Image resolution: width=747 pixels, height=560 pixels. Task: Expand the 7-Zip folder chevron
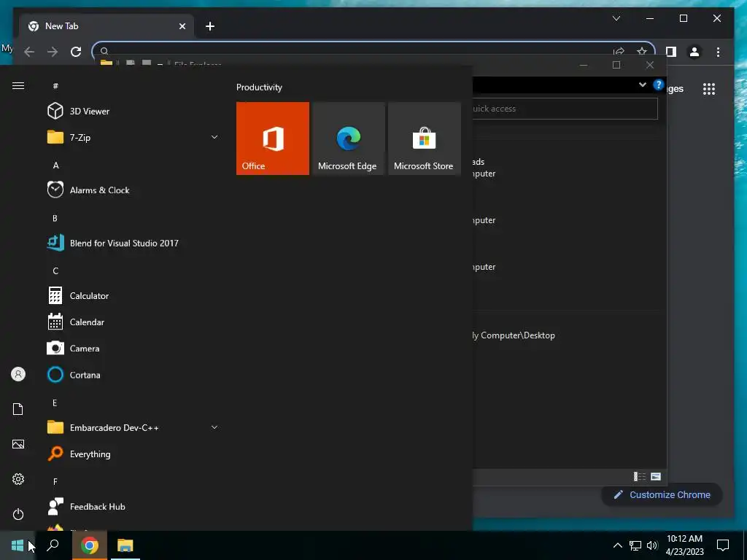[x=214, y=137]
